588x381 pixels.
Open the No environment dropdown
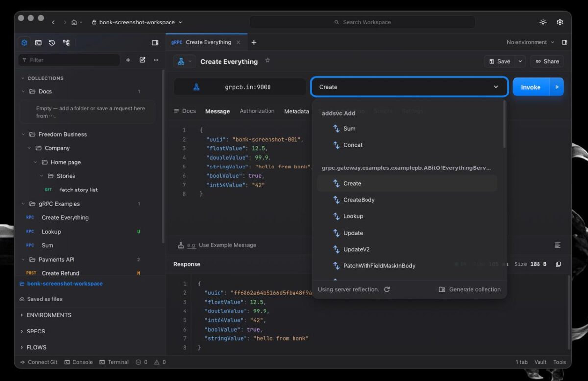coord(530,42)
